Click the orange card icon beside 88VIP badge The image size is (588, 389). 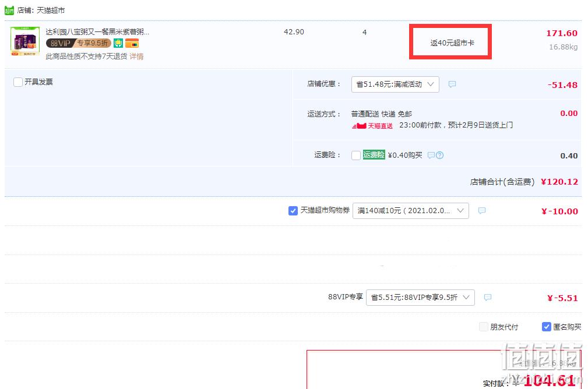[132, 43]
